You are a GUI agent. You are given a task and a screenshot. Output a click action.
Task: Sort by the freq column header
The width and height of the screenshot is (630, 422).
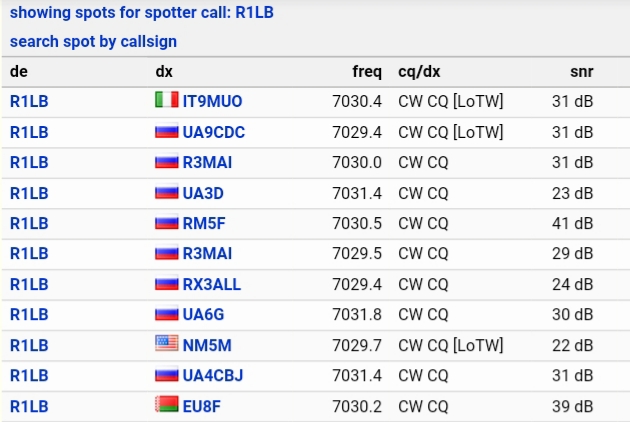pos(367,72)
